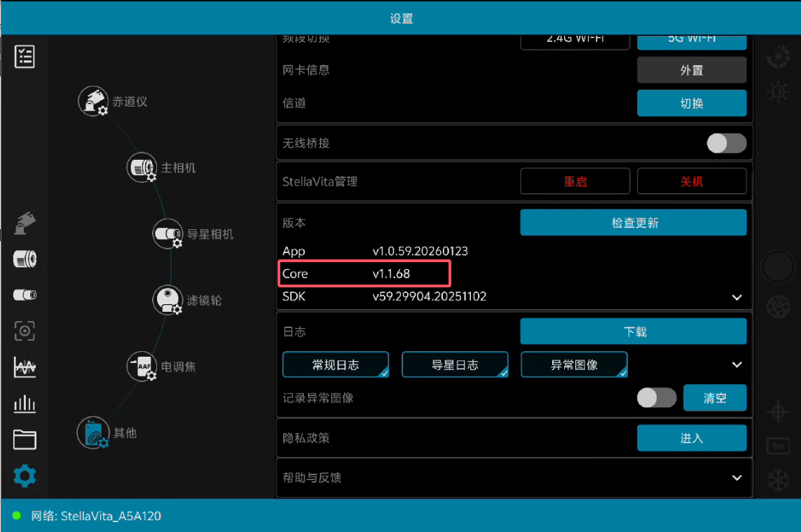
Task: Open the task list panel
Action: (25, 57)
